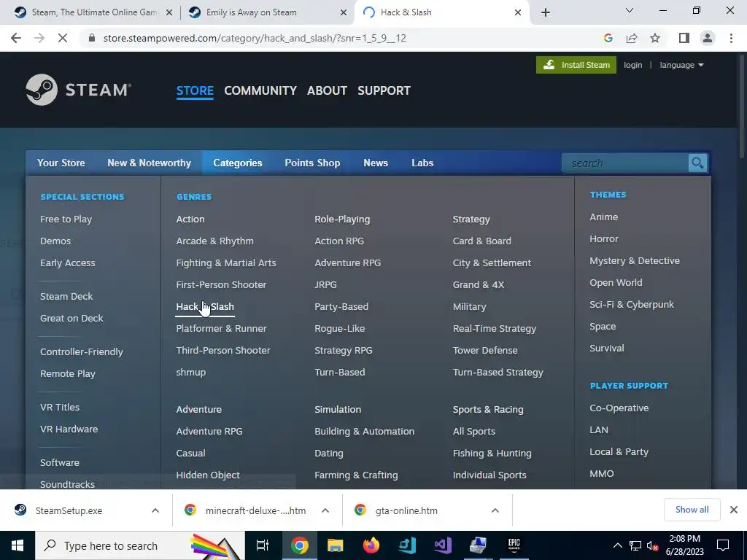Bookmark this page with star icon
This screenshot has height=560, width=747.
(655, 38)
